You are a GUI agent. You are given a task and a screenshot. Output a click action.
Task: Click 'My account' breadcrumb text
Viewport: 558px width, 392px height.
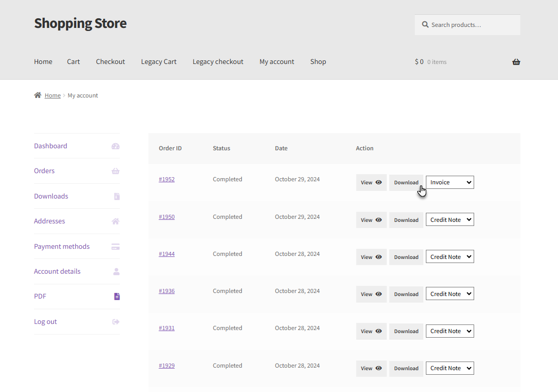point(82,95)
